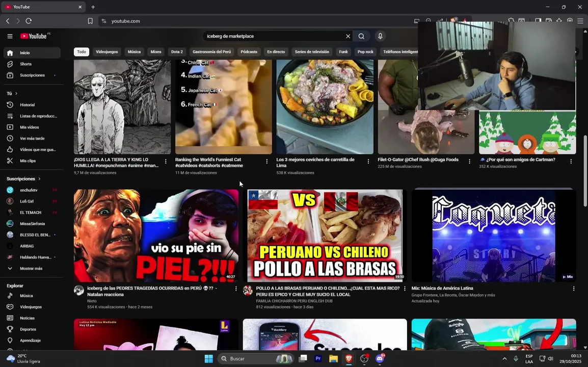This screenshot has width=588, height=367.
Task: Open the MissaSinfonia subscription channel
Action: click(32, 224)
